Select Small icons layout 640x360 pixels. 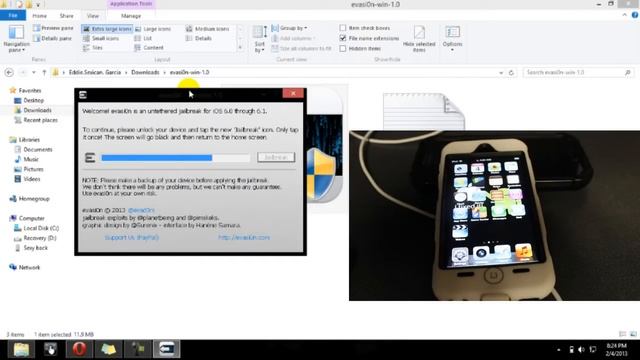tap(101, 38)
